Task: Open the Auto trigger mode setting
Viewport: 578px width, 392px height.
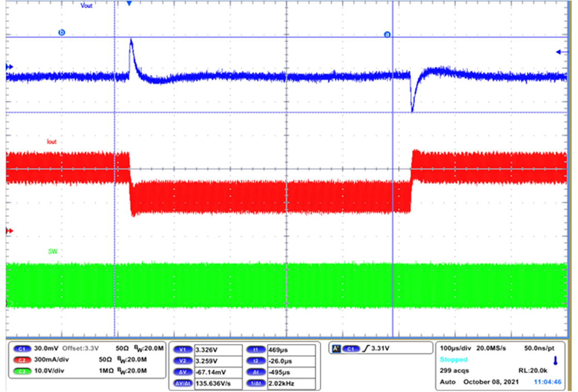Action: pyautogui.click(x=447, y=382)
